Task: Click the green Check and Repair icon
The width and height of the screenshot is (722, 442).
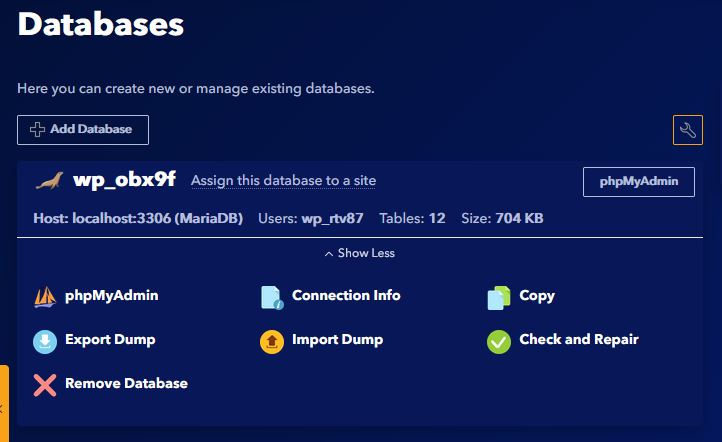Action: coord(499,342)
